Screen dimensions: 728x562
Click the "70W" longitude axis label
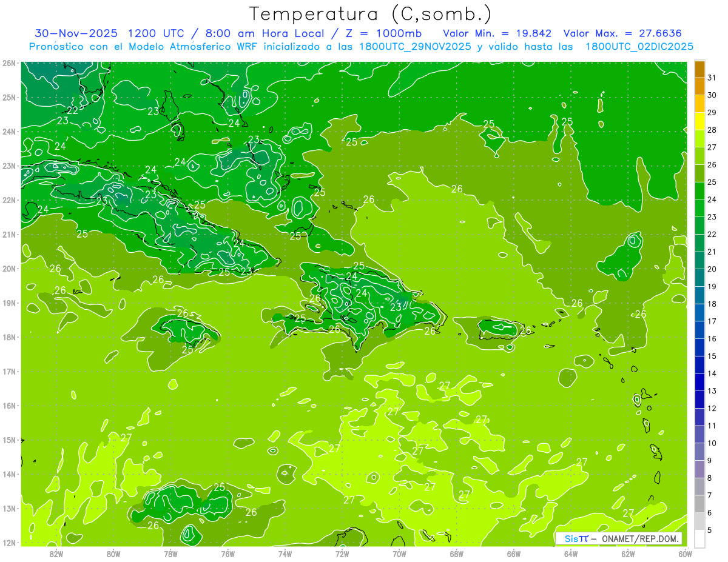point(399,554)
